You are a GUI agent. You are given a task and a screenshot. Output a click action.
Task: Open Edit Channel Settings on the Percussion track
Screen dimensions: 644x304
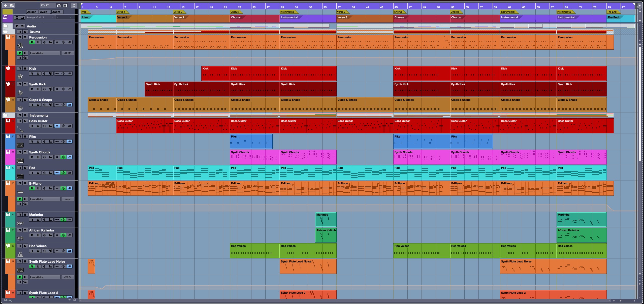44,42
